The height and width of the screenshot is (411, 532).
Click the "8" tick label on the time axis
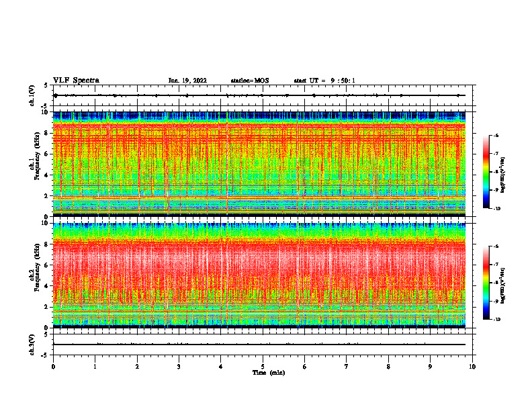click(388, 367)
